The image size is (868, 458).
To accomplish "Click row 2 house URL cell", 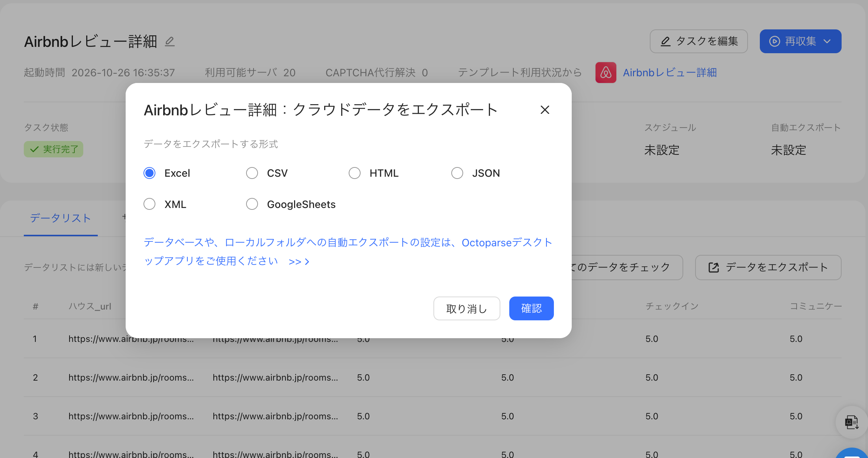I will point(131,377).
